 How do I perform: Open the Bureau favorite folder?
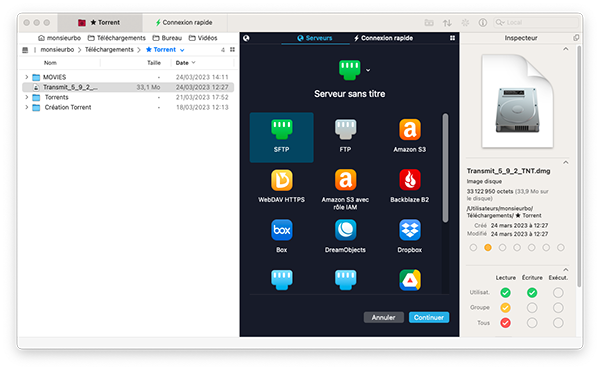pyautogui.click(x=167, y=38)
